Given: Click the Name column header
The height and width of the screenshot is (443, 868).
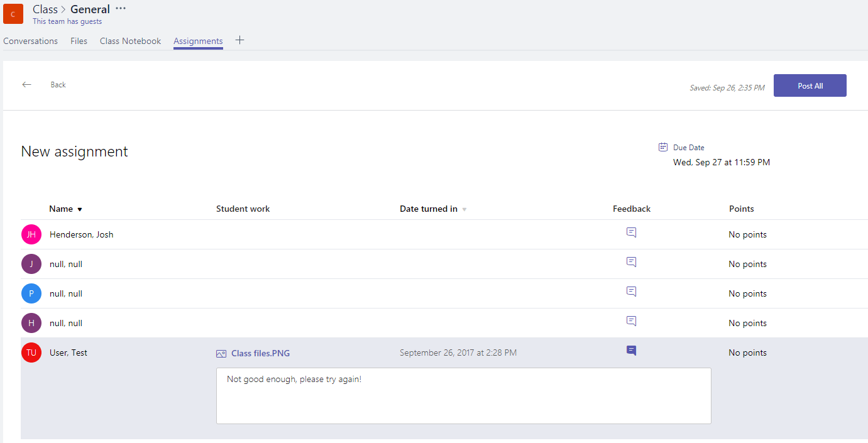Looking at the screenshot, I should 61,209.
